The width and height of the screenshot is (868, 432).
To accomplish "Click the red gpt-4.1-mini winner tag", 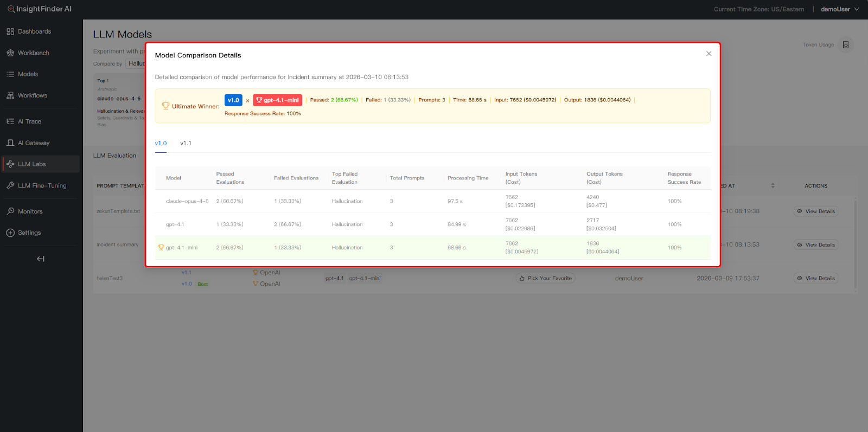I will pos(277,100).
